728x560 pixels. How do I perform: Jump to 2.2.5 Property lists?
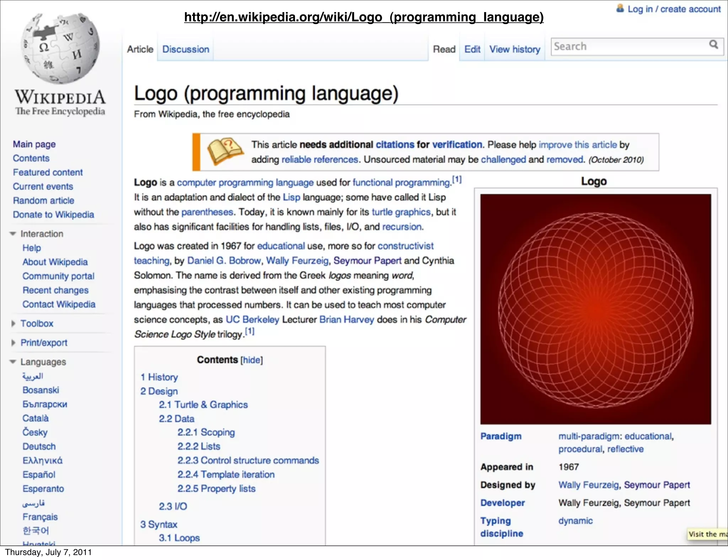pyautogui.click(x=216, y=489)
